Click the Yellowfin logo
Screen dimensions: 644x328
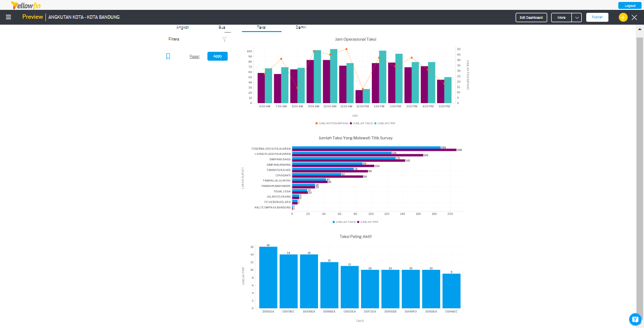click(x=26, y=5)
